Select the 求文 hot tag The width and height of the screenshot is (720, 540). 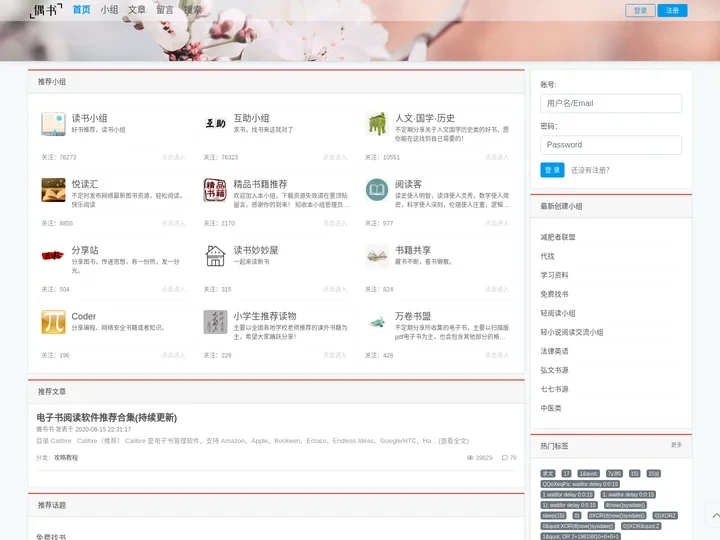(548, 473)
